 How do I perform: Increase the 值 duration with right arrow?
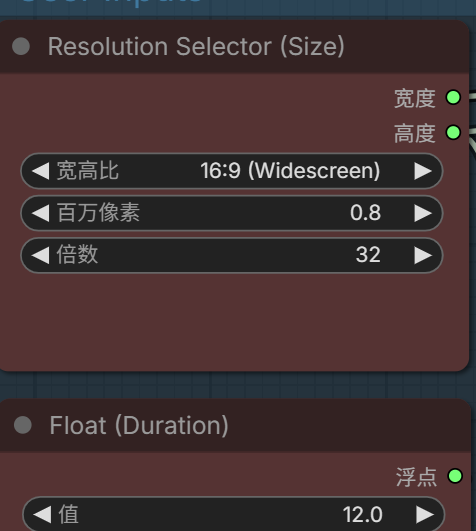point(425,514)
